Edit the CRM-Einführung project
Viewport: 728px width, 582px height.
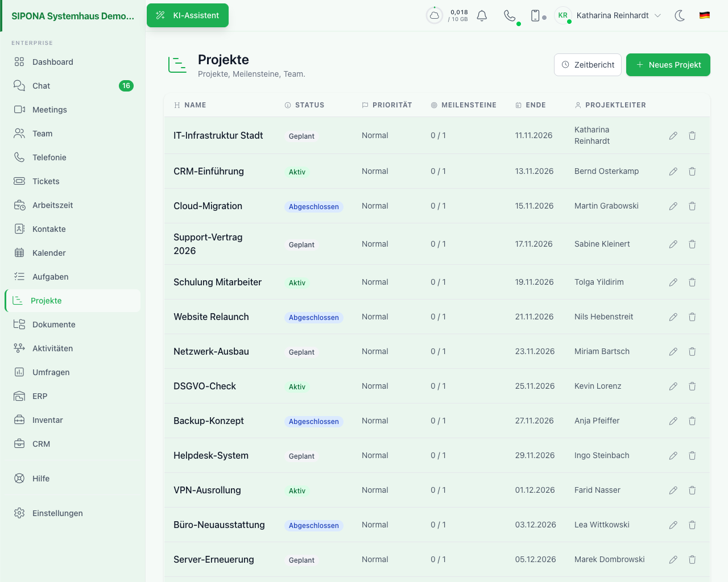click(673, 172)
